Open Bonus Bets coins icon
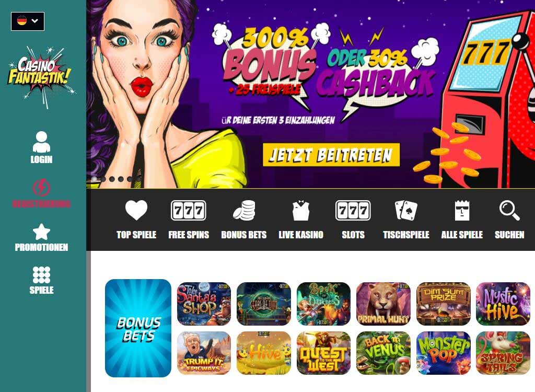This screenshot has width=535, height=392. [x=244, y=210]
